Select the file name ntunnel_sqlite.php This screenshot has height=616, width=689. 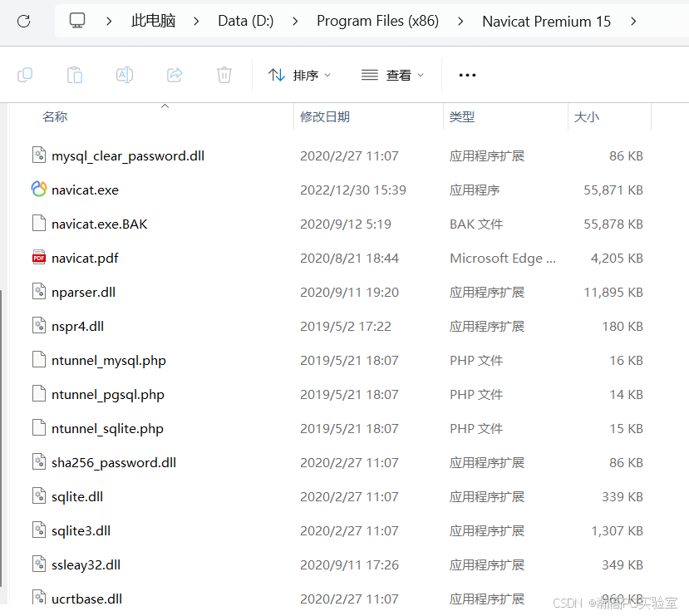107,429
